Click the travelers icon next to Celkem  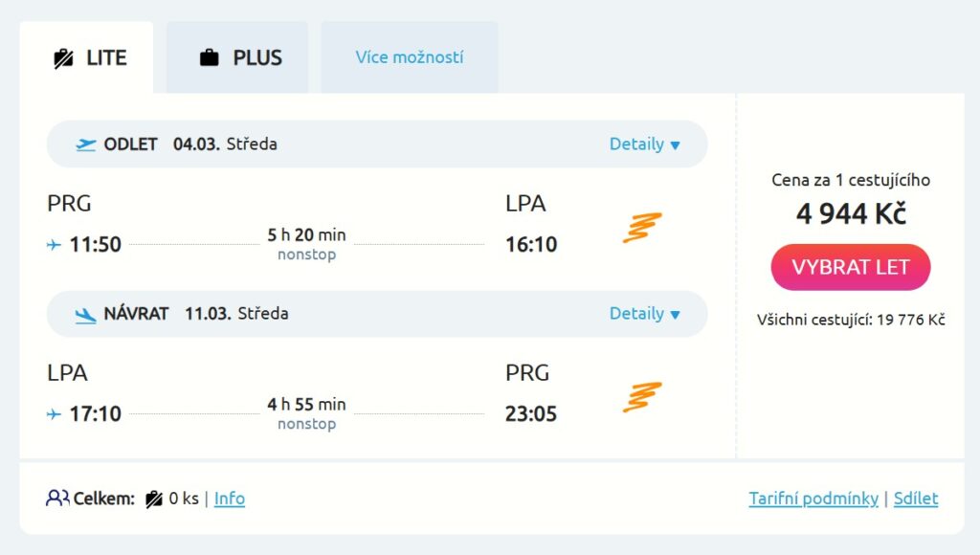(57, 499)
